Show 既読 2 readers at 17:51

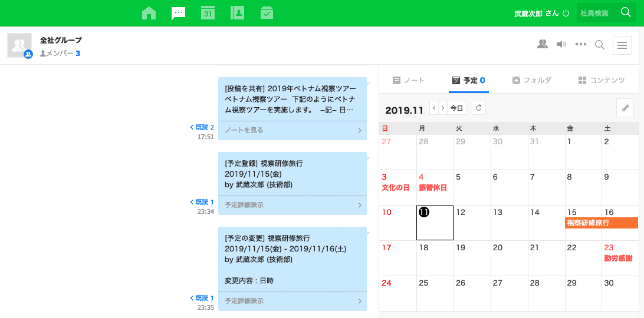click(202, 128)
